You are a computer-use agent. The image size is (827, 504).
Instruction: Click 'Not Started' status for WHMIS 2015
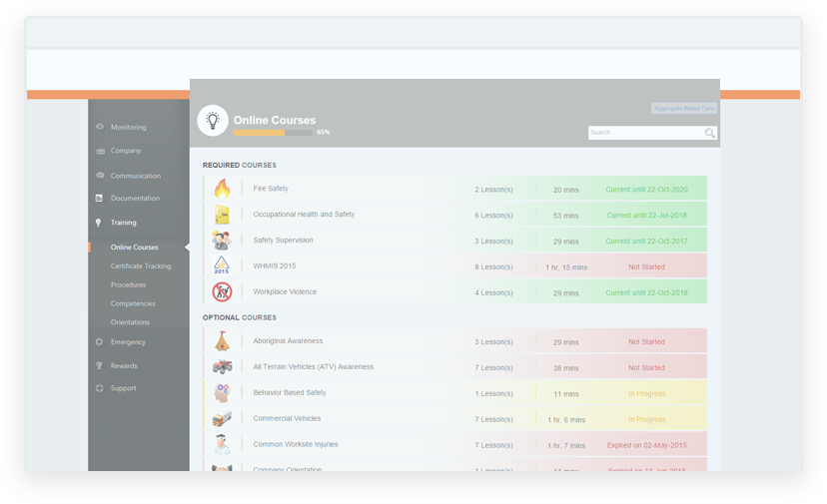tap(646, 266)
